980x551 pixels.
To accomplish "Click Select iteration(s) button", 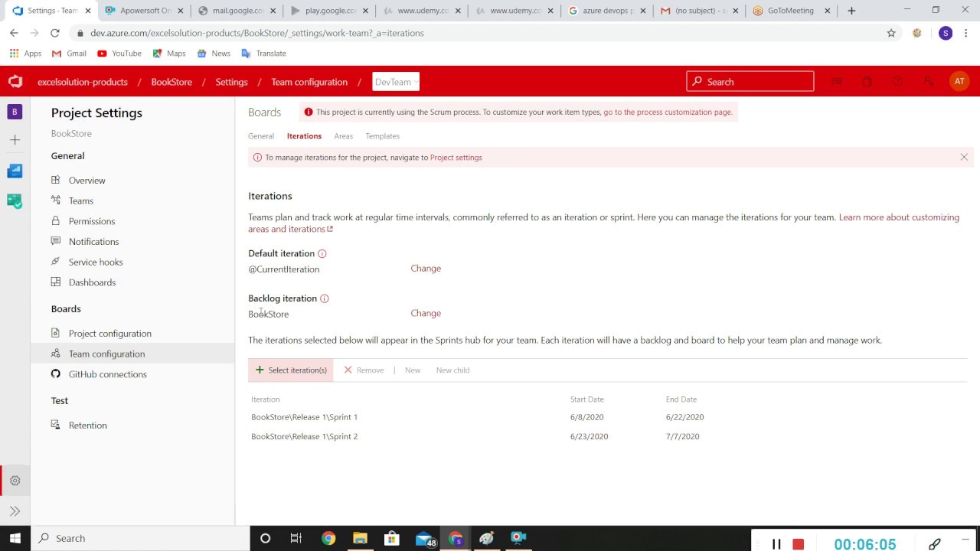I will [x=291, y=370].
